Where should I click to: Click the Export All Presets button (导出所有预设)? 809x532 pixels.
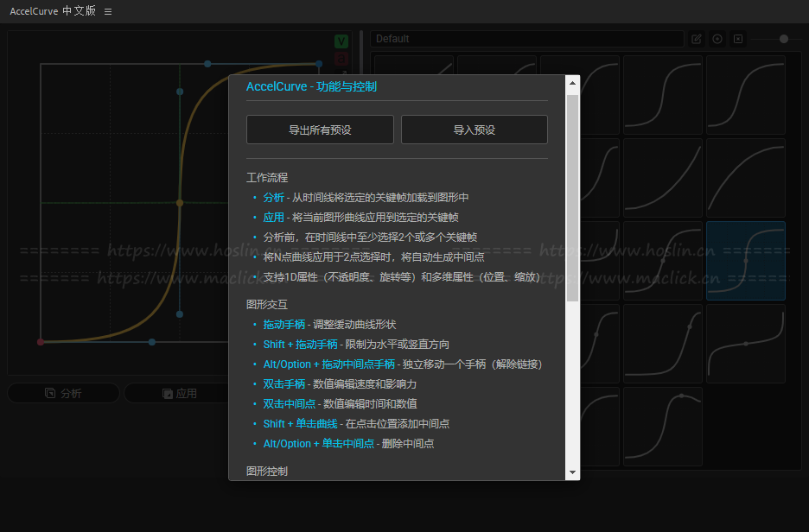(x=320, y=130)
